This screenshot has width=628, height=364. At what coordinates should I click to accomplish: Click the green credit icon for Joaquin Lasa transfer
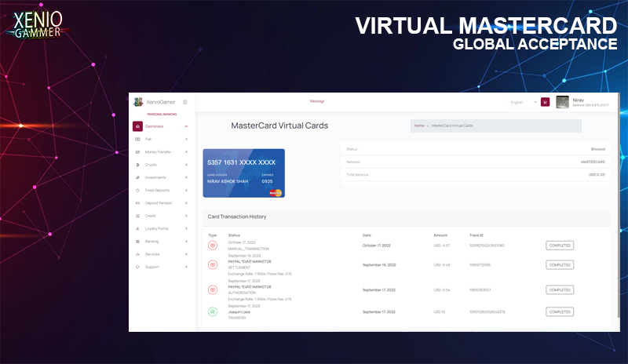(x=213, y=311)
